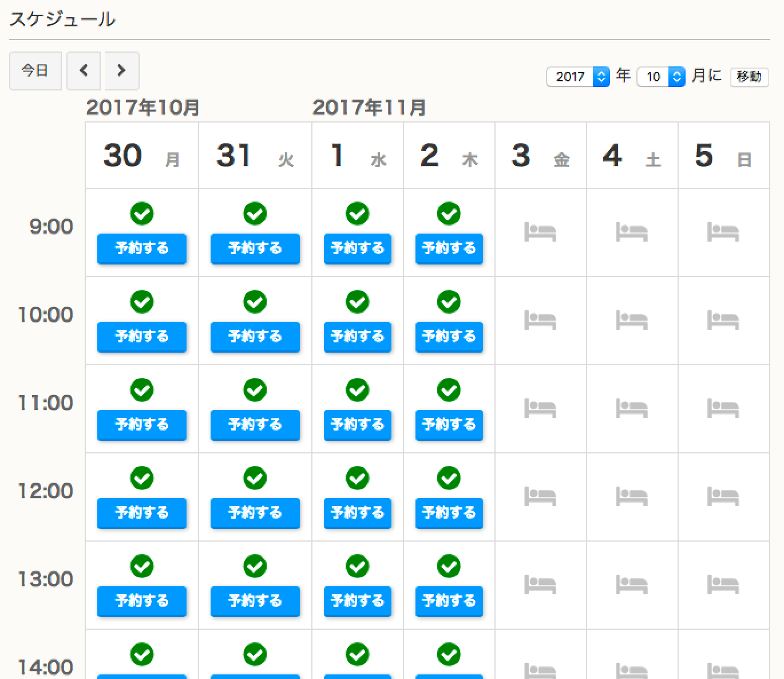Reserve the 11:00 slot on Tuesday 31
784x679 pixels.
[x=255, y=425]
